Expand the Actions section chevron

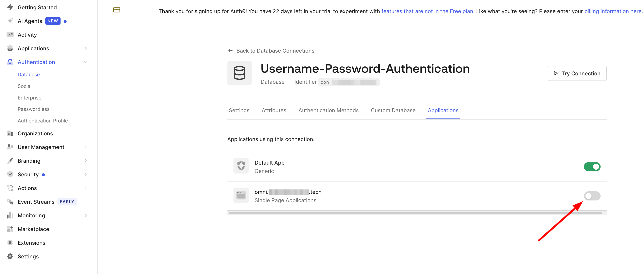[x=86, y=188]
